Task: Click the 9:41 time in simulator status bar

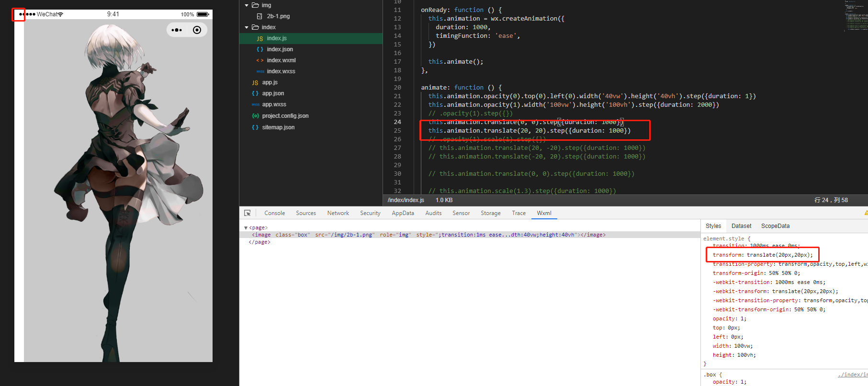Action: point(113,14)
